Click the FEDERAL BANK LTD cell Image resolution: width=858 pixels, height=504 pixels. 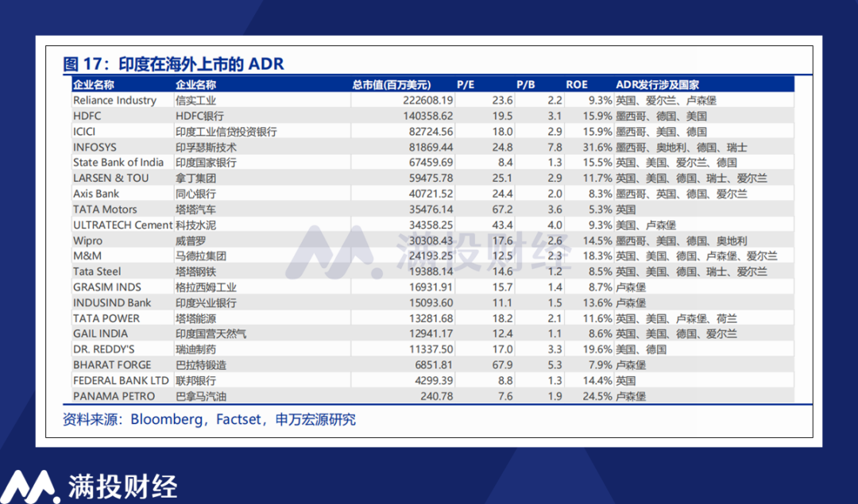click(121, 380)
